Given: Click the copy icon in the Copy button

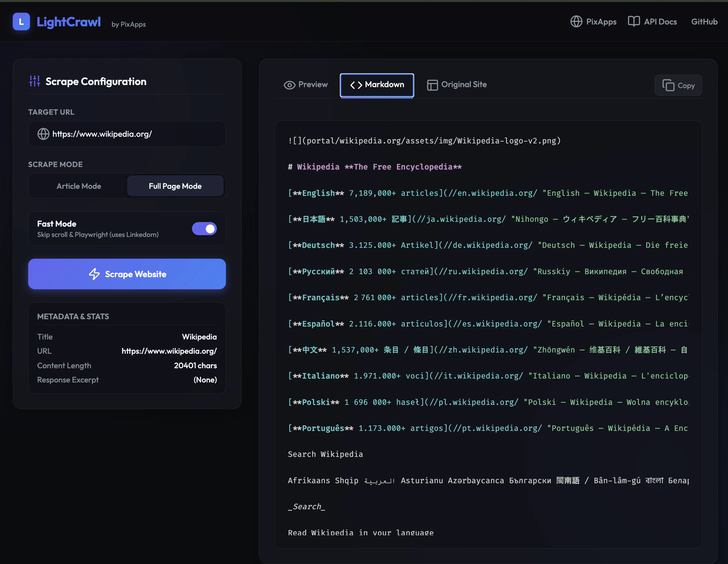Looking at the screenshot, I should (668, 85).
